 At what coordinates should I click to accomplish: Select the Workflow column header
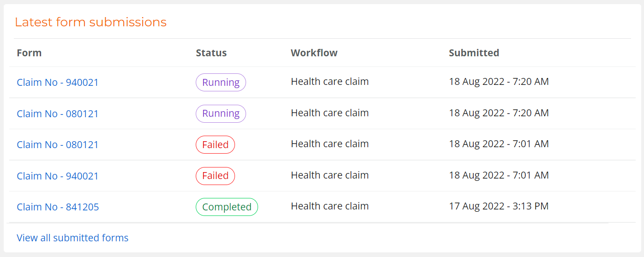click(x=314, y=53)
